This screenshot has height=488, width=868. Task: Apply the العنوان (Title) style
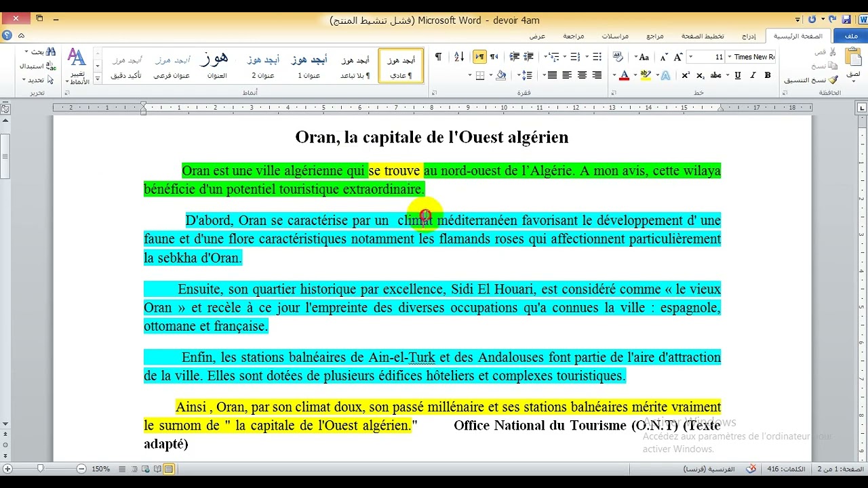point(217,66)
